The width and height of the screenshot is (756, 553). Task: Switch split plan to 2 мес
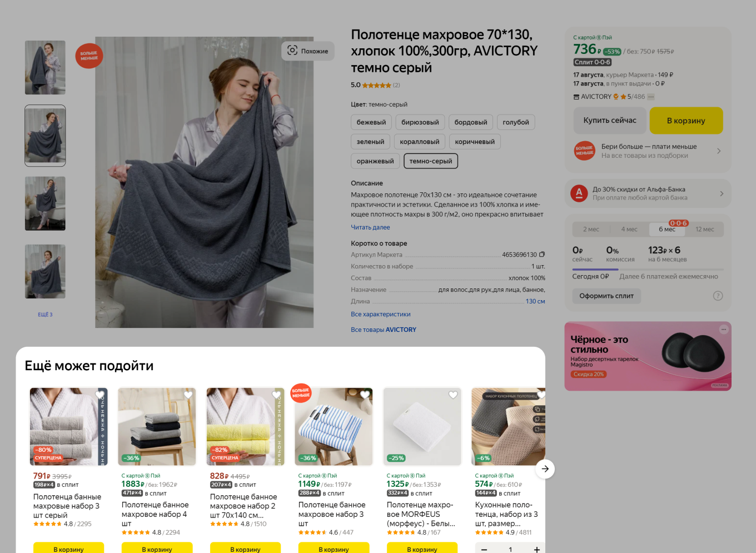(x=591, y=230)
